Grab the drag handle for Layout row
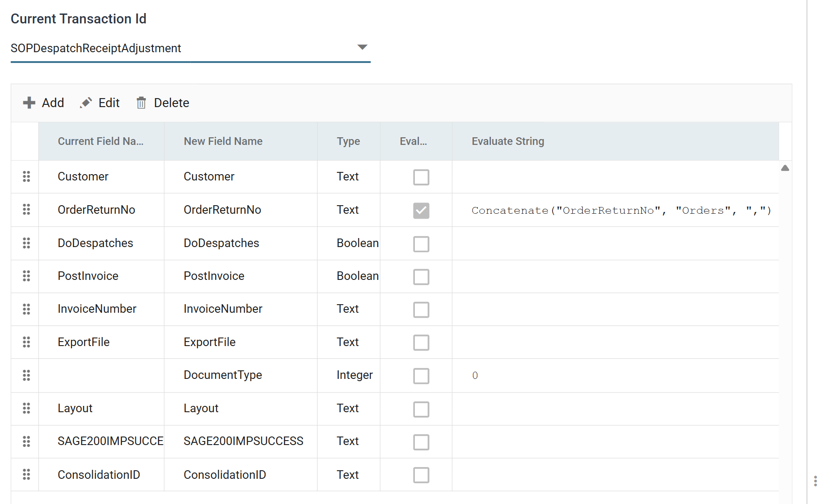Viewport: 818px width, 504px height. tap(27, 408)
